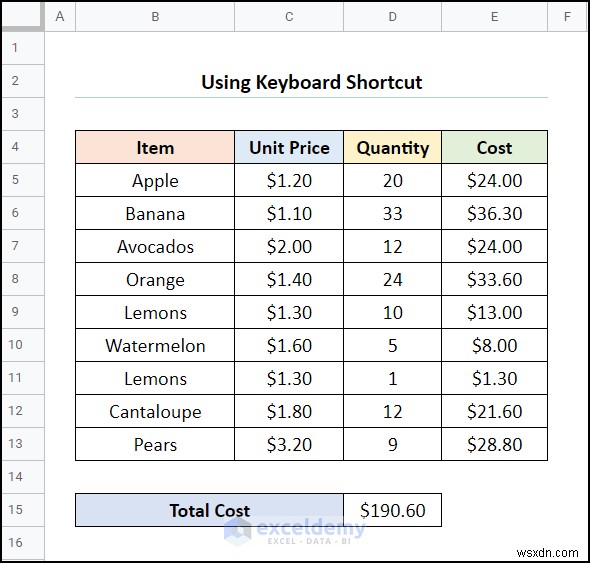Viewport: 590px width, 563px height.
Task: Click Apple's quantity 20
Action: pyautogui.click(x=392, y=180)
